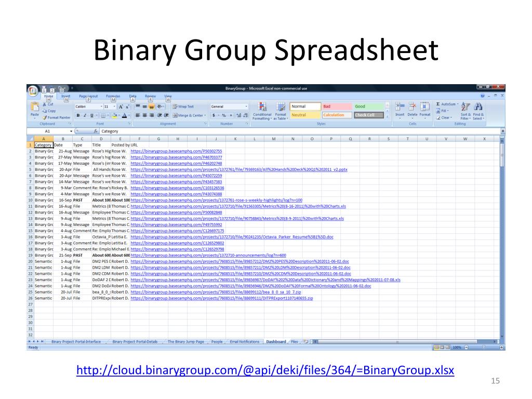Select the Insert ribbon tab
This screenshot has width=532, height=399.
pos(65,96)
